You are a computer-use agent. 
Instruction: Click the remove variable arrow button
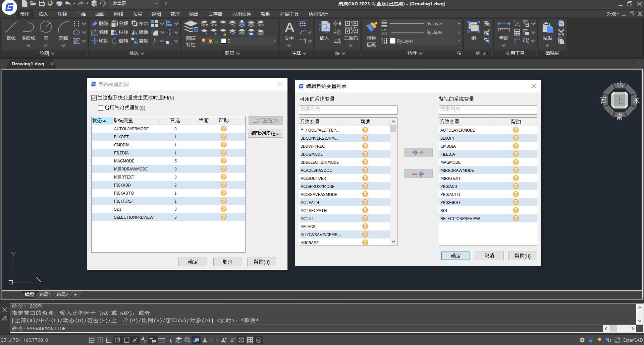point(418,174)
